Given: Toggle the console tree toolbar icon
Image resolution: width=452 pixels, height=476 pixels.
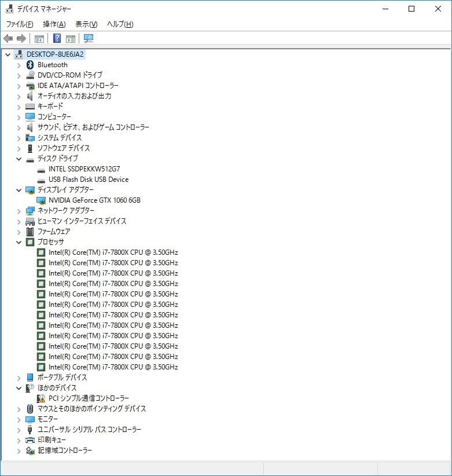Looking at the screenshot, I should point(39,39).
